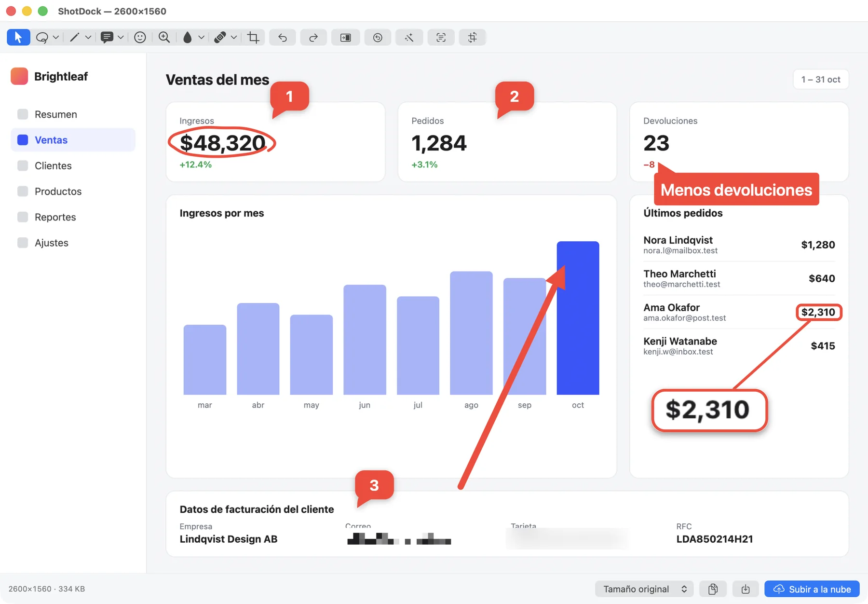This screenshot has height=604, width=868.
Task: Click the Pedidos value 1,284
Action: (439, 143)
